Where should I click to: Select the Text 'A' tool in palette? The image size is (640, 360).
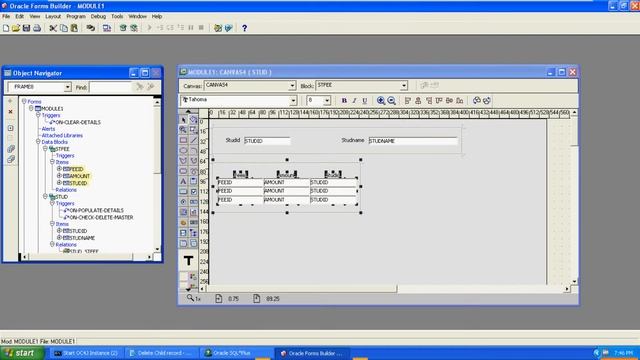pyautogui.click(x=183, y=181)
